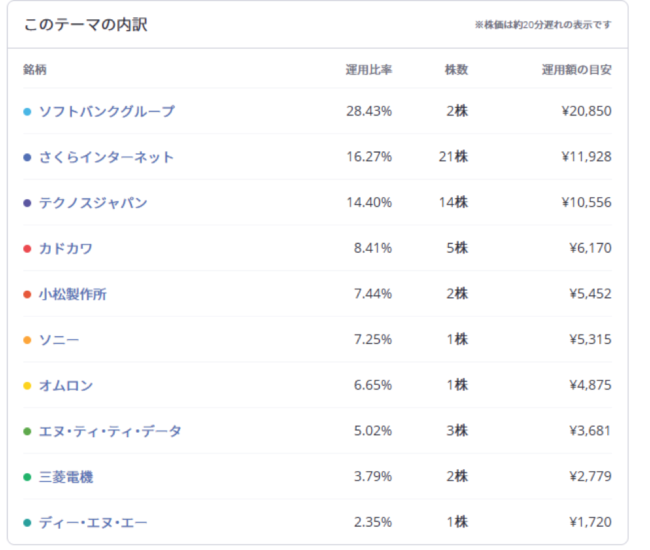Viewport: 650px width, 550px height.
Task: Click the このテーマの内訳 heading
Action: [x=85, y=24]
